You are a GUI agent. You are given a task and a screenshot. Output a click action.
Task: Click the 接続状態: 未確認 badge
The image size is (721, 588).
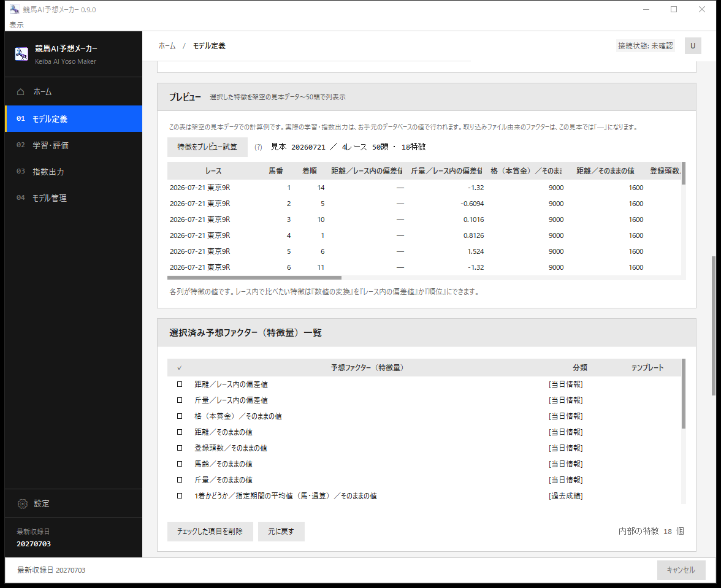645,46
